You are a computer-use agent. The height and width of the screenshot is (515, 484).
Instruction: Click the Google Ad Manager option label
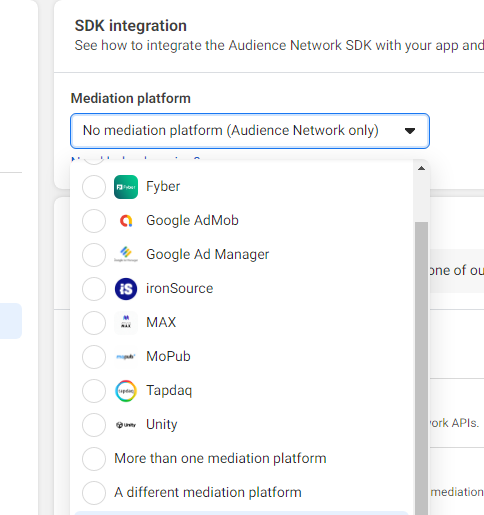207,255
